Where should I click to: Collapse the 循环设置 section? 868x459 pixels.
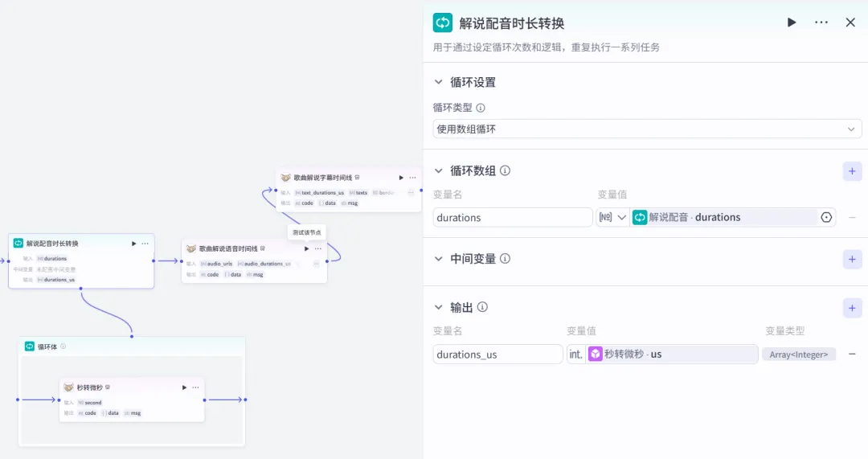click(x=439, y=82)
